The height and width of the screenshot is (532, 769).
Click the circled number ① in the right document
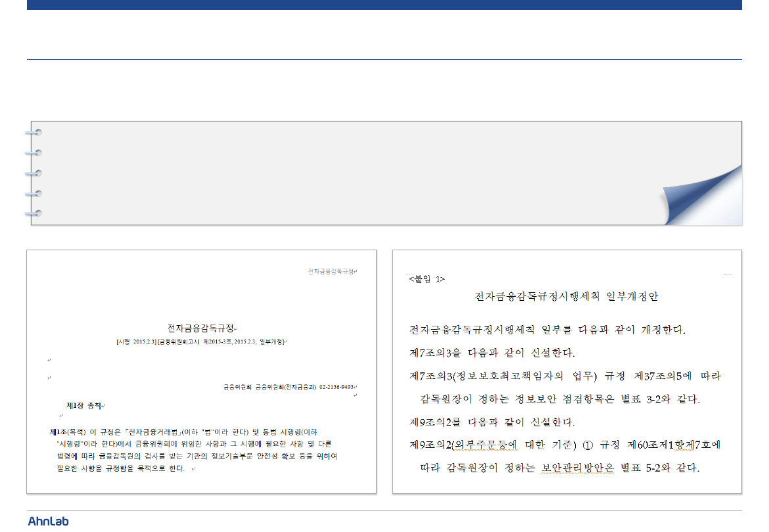pos(588,445)
